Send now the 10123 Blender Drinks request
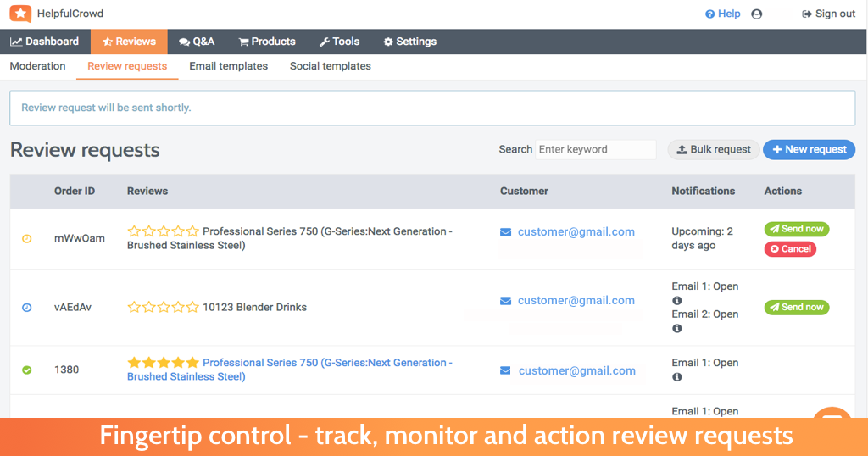Image resolution: width=868 pixels, height=456 pixels. pyautogui.click(x=797, y=307)
